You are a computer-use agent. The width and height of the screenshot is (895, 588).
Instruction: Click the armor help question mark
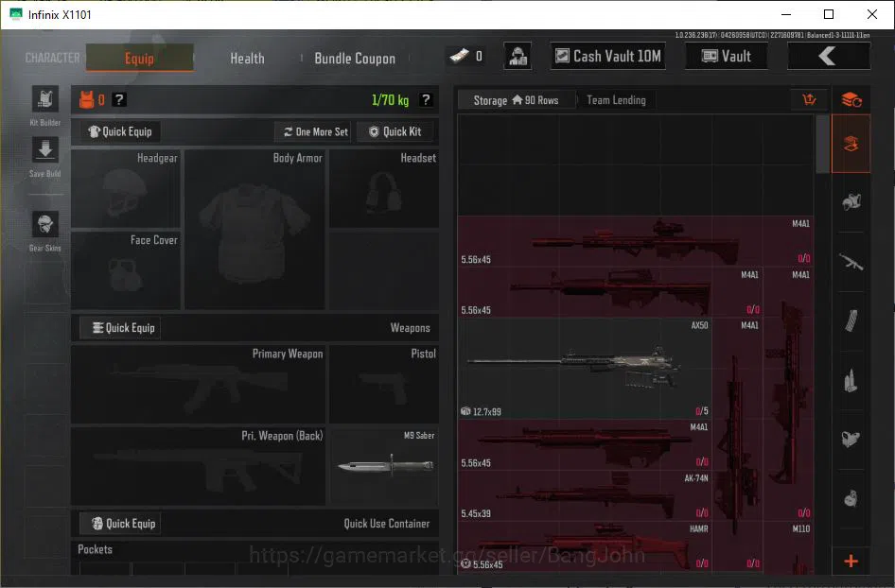pyautogui.click(x=118, y=100)
